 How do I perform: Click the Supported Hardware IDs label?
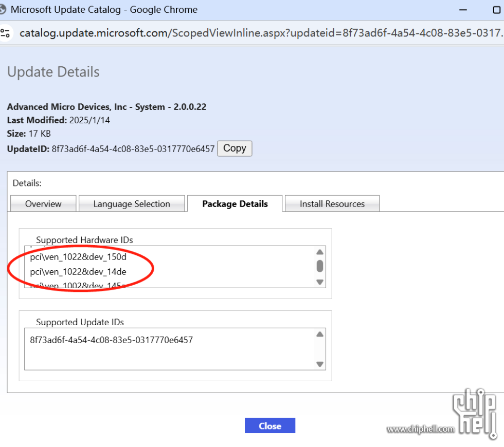click(84, 240)
